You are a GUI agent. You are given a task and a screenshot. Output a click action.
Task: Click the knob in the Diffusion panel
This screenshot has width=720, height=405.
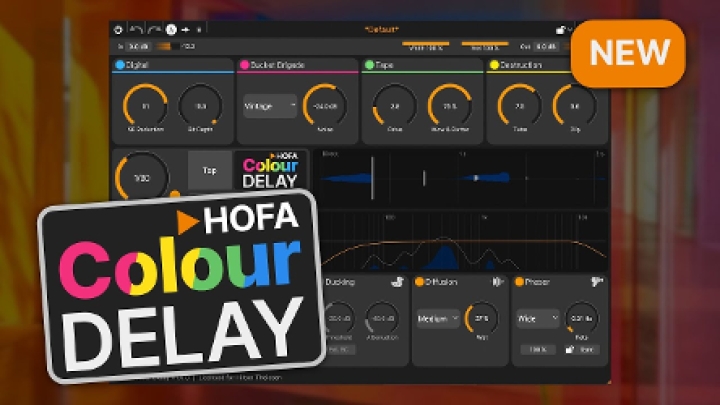coord(481,318)
